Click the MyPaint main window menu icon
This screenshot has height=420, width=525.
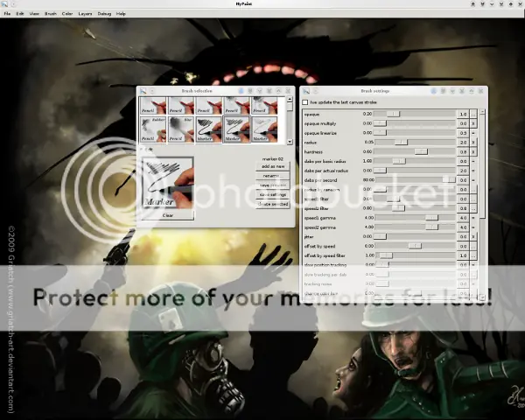pos(4,4)
